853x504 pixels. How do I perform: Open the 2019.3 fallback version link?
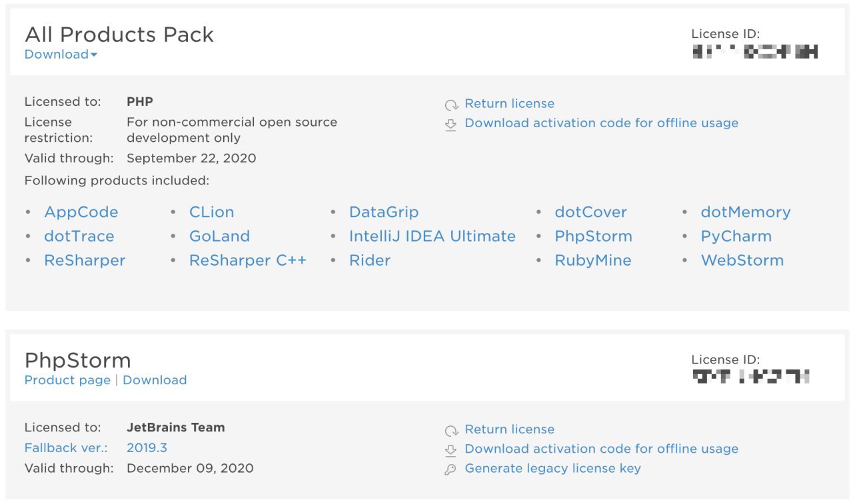147,448
